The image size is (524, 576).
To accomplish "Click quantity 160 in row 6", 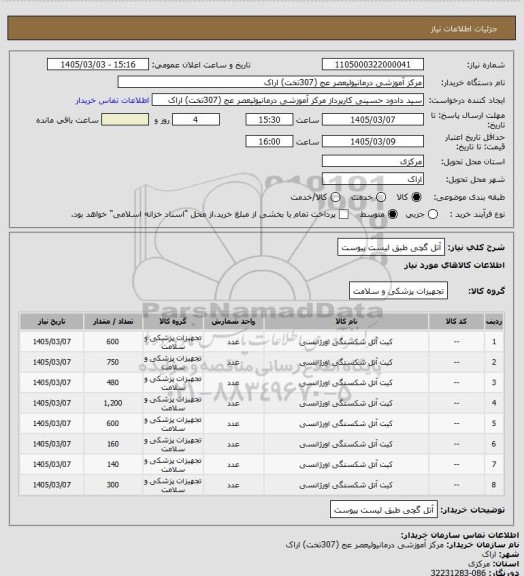I will pyautogui.click(x=113, y=444).
